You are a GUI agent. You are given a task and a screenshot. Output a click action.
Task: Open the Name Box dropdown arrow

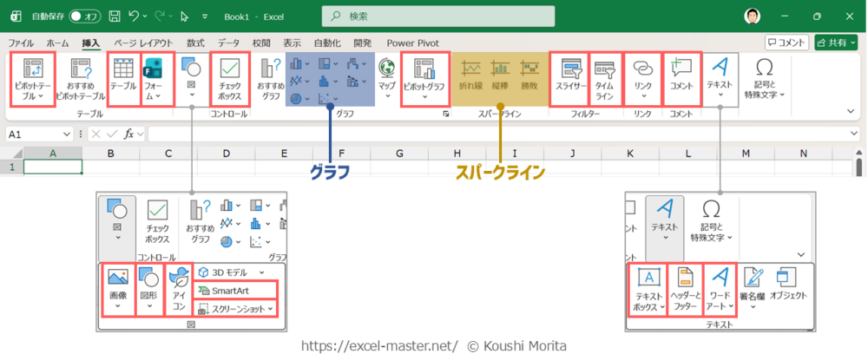tap(67, 134)
